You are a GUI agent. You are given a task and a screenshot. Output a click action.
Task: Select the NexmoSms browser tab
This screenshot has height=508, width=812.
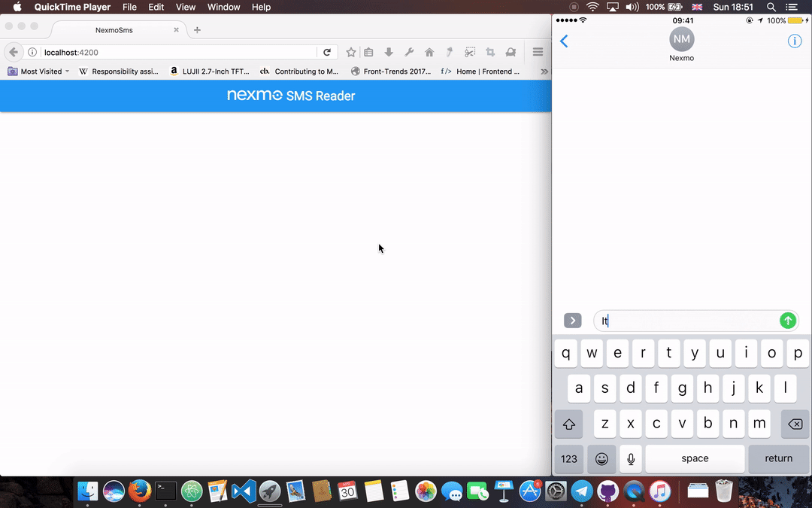tap(114, 30)
